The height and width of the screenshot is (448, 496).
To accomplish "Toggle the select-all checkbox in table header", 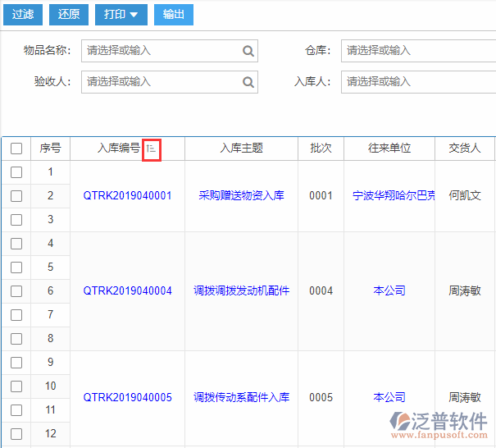I will pos(16,149).
